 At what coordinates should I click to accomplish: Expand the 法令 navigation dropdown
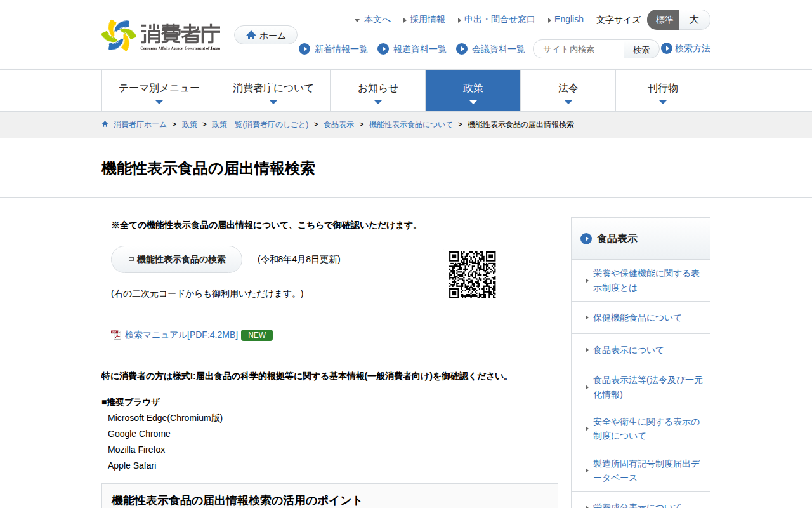(x=568, y=90)
